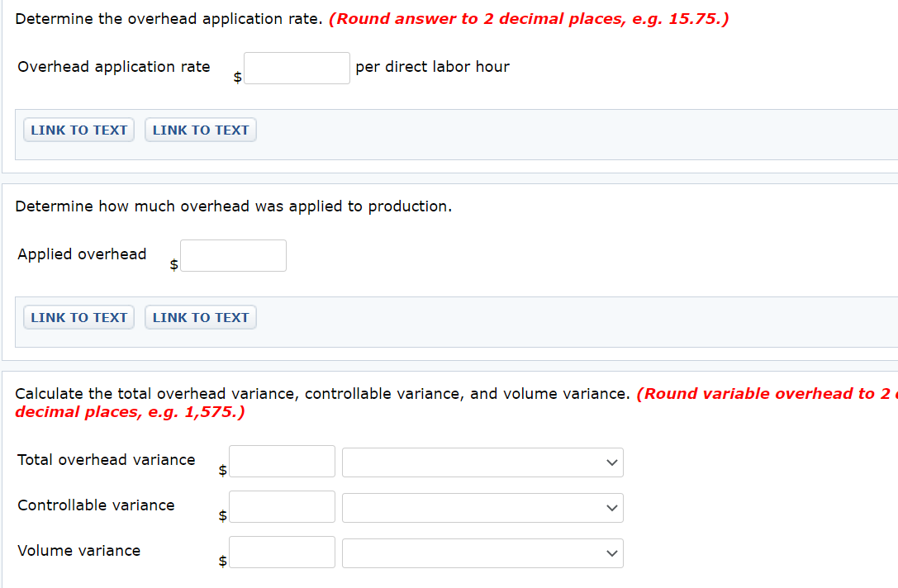The height and width of the screenshot is (588, 898).
Task: Click the Volume variance row label
Action: tap(78, 550)
